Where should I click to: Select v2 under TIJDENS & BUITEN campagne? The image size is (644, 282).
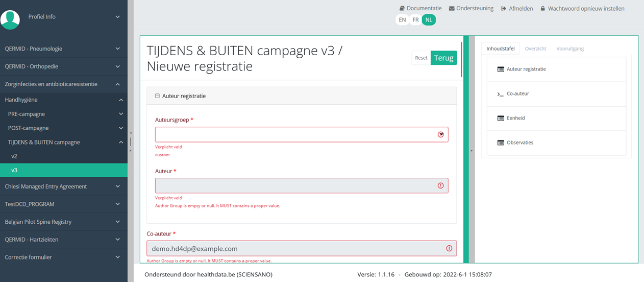coord(14,156)
